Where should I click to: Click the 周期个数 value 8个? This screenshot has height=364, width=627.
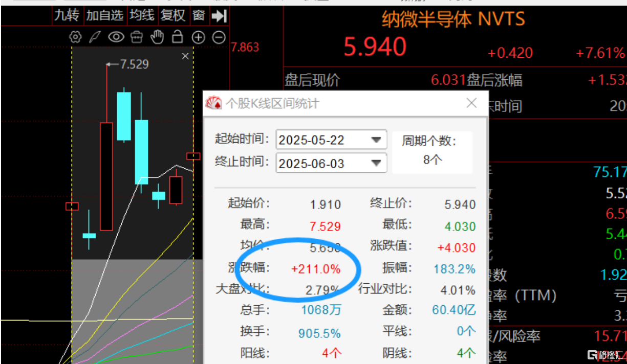433,159
